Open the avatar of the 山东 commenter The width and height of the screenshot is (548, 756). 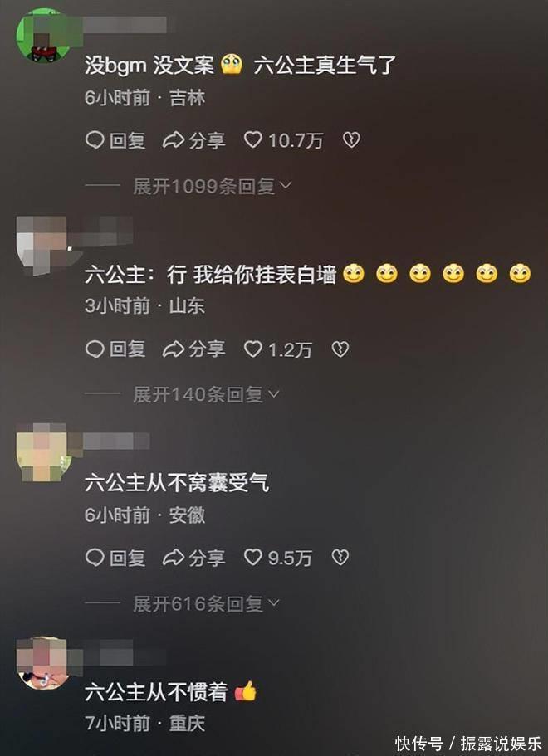[x=42, y=245]
